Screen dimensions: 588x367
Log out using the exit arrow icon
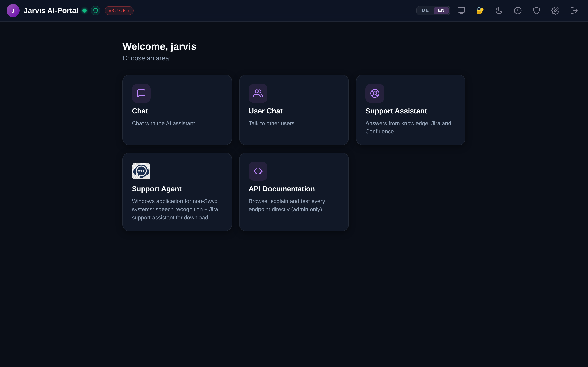point(574,11)
